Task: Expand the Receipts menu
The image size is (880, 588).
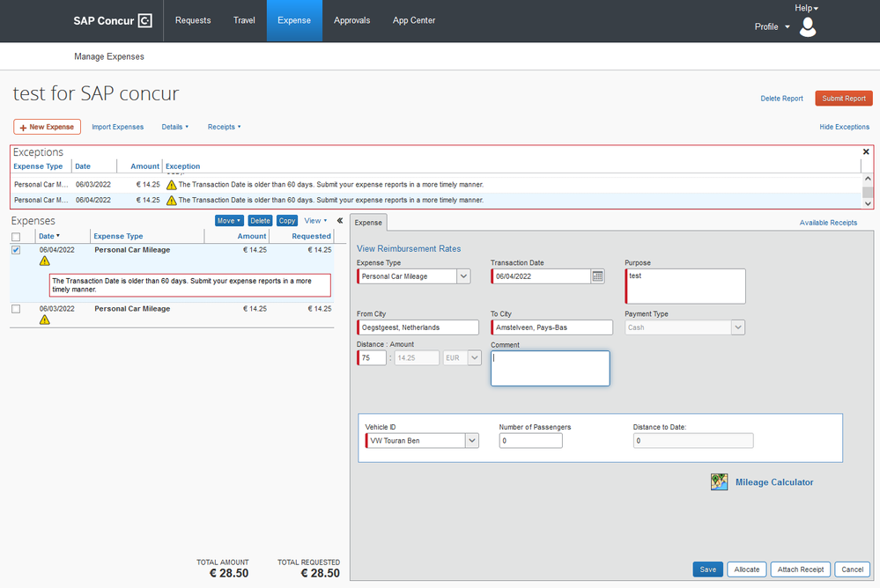Action: (224, 127)
